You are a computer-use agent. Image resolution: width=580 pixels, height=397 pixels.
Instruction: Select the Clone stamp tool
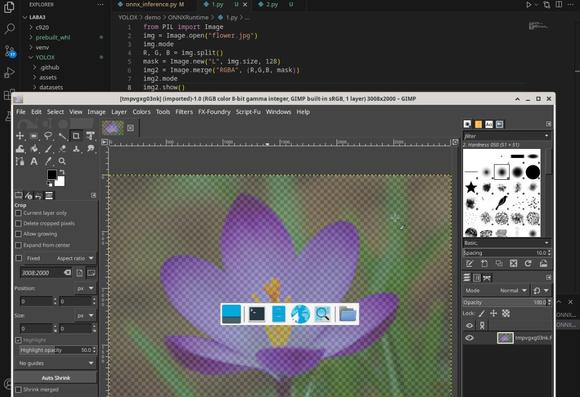point(76,149)
